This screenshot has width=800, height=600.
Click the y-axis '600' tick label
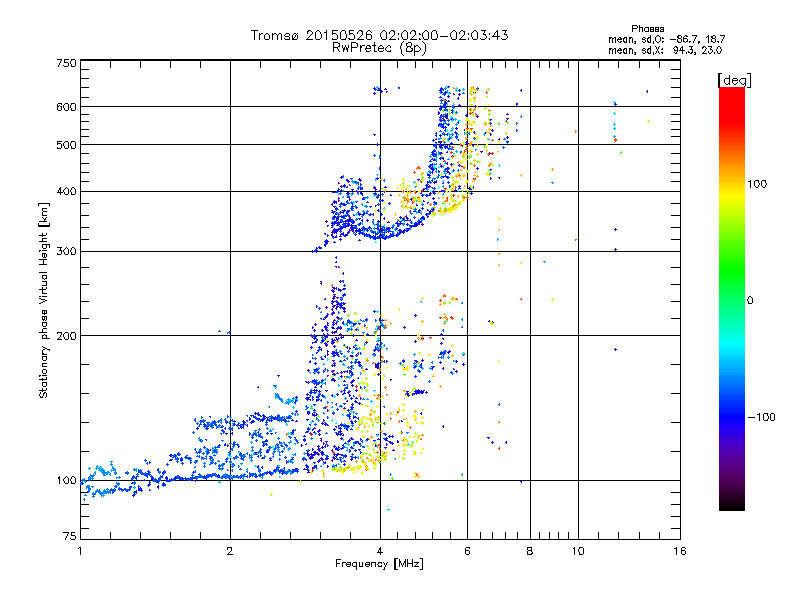tap(66, 107)
